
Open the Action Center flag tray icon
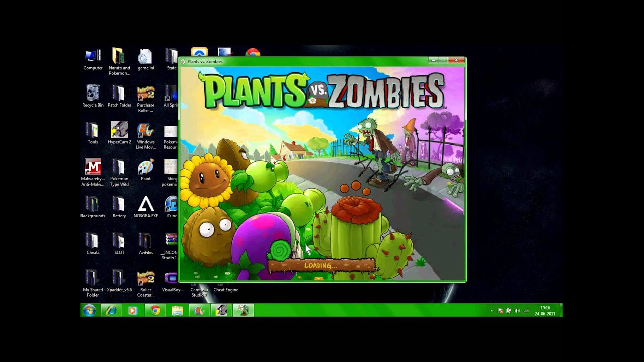pos(500,311)
